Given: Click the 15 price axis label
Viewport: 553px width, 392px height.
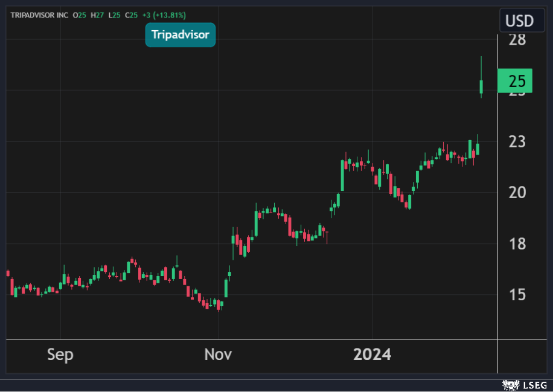Looking at the screenshot, I should pos(517,295).
